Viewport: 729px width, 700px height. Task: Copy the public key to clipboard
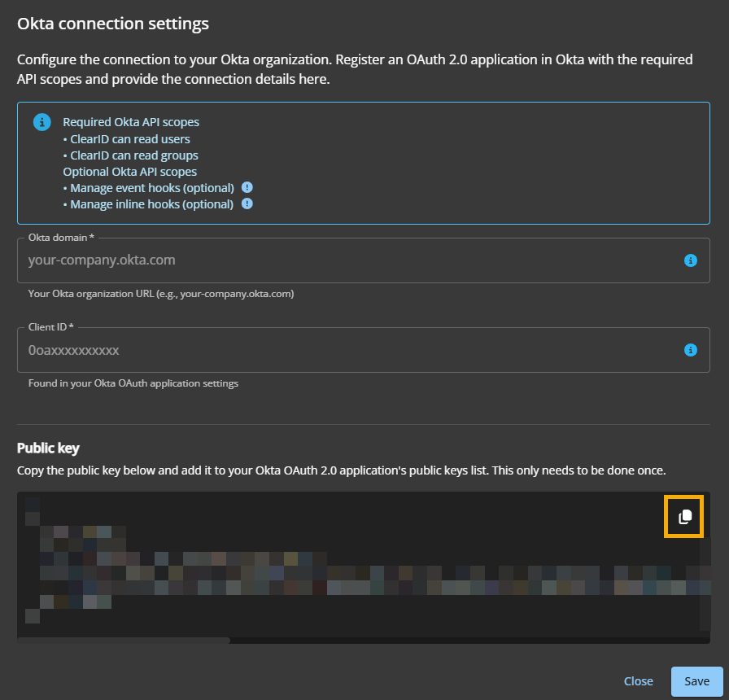684,516
